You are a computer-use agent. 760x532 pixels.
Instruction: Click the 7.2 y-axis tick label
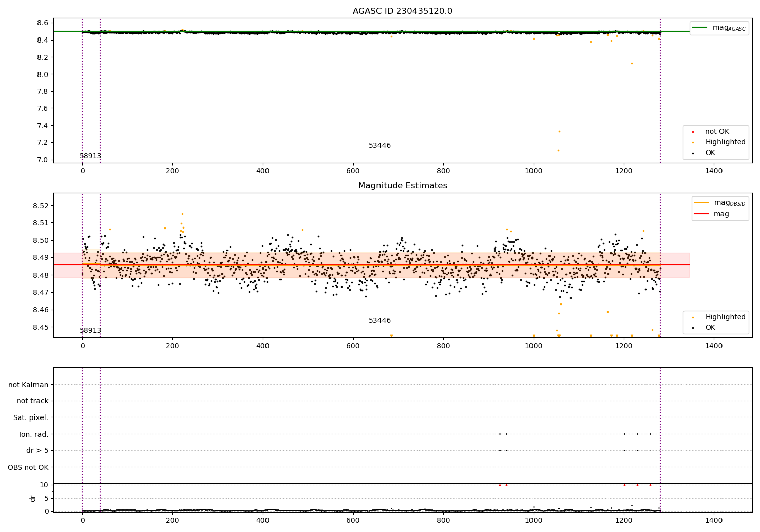click(43, 143)
